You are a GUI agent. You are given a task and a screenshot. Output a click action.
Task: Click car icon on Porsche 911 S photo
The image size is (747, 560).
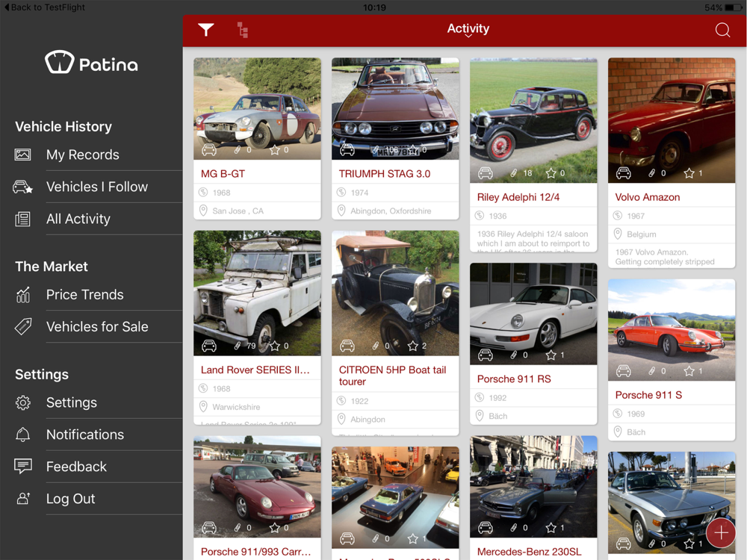[624, 371]
